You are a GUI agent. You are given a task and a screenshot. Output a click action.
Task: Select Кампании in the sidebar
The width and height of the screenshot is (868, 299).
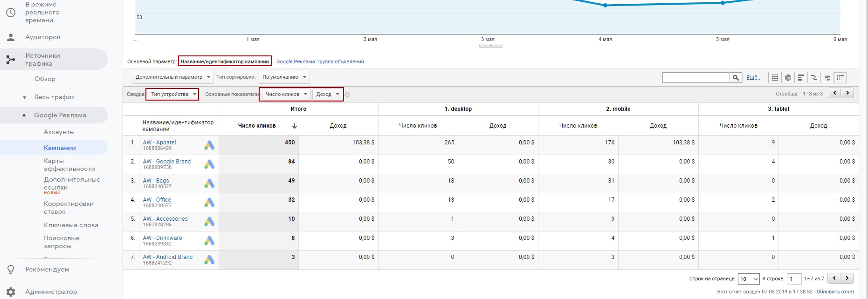point(60,148)
